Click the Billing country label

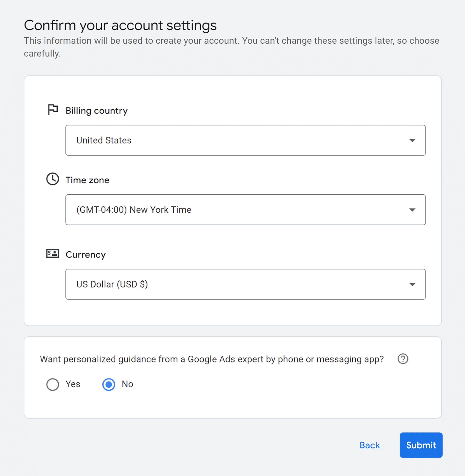tap(97, 111)
